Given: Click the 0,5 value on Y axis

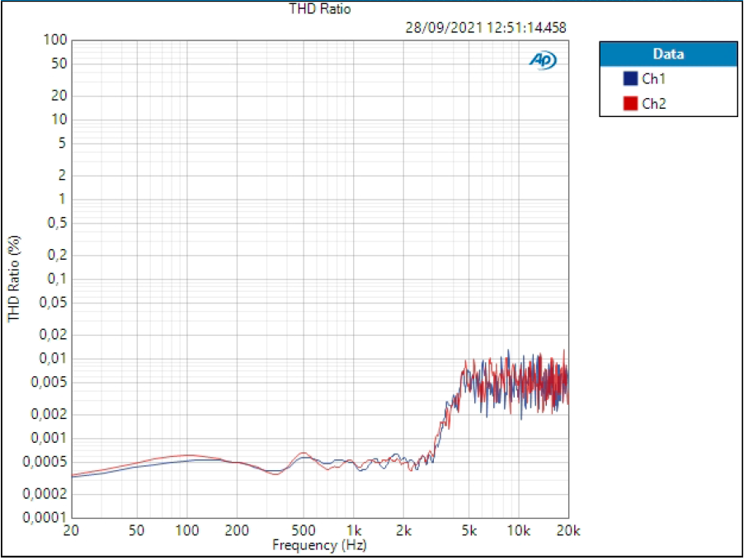Looking at the screenshot, I should click(58, 222).
